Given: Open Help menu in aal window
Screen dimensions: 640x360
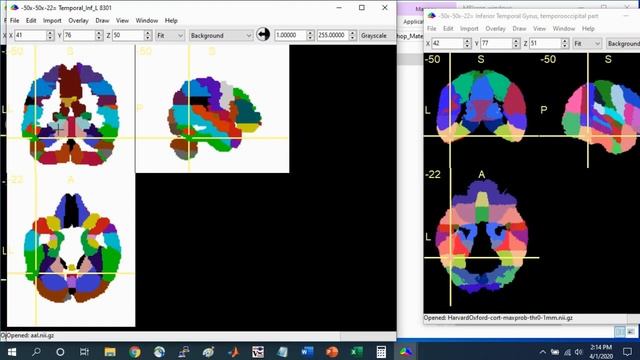Looking at the screenshot, I should [x=171, y=20].
